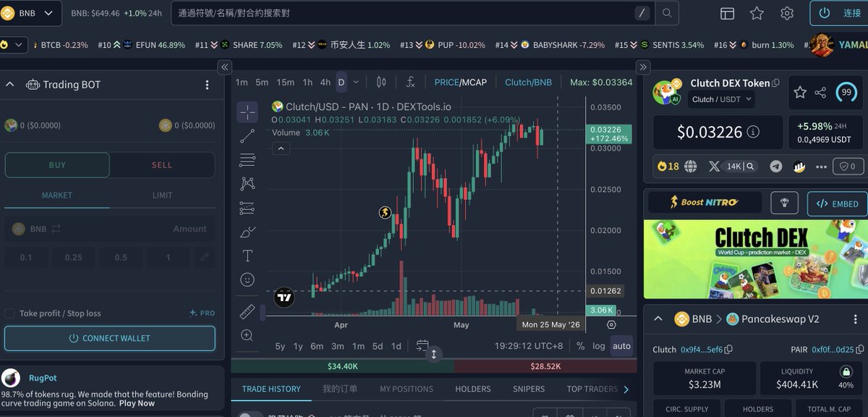
Task: Click the CONNECT WALLET button
Action: [110, 338]
